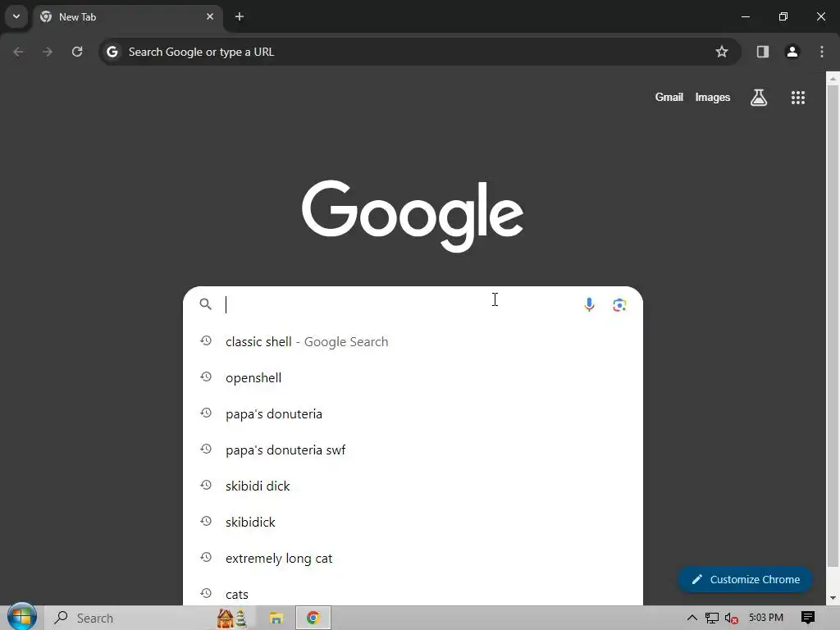Viewport: 840px width, 630px height.
Task: Open Gmail link
Action: click(669, 97)
